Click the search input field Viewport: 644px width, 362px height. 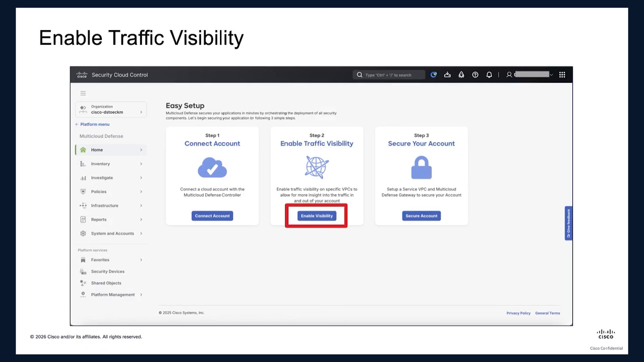pyautogui.click(x=389, y=75)
